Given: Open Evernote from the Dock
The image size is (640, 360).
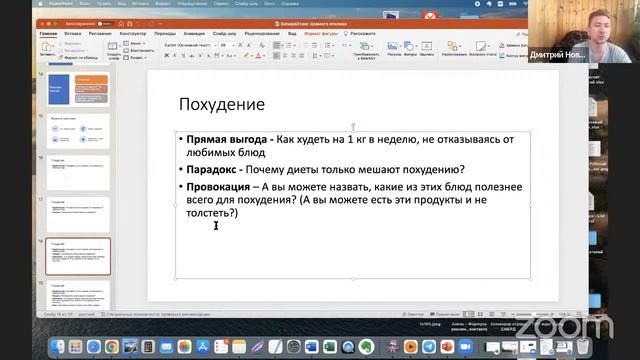Looking at the screenshot, I should click(x=366, y=347).
